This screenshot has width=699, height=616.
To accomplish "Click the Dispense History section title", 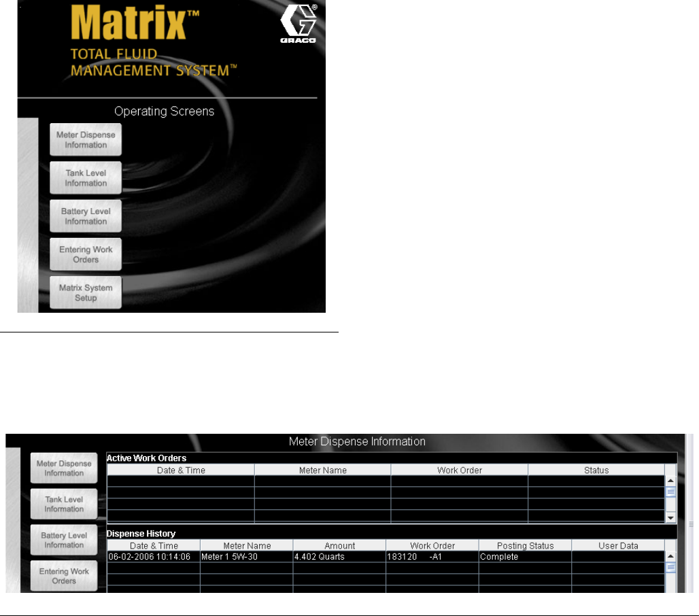I will coord(141,534).
